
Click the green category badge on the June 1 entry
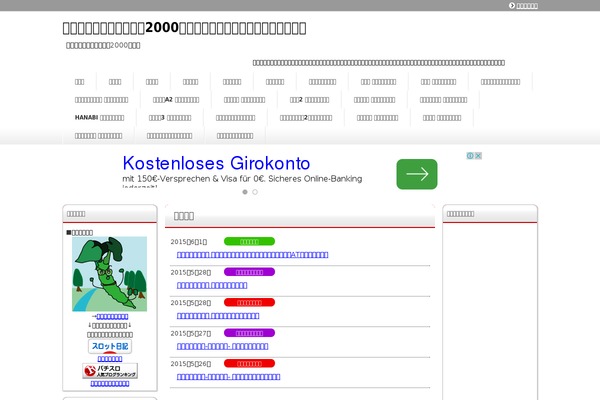(x=249, y=242)
